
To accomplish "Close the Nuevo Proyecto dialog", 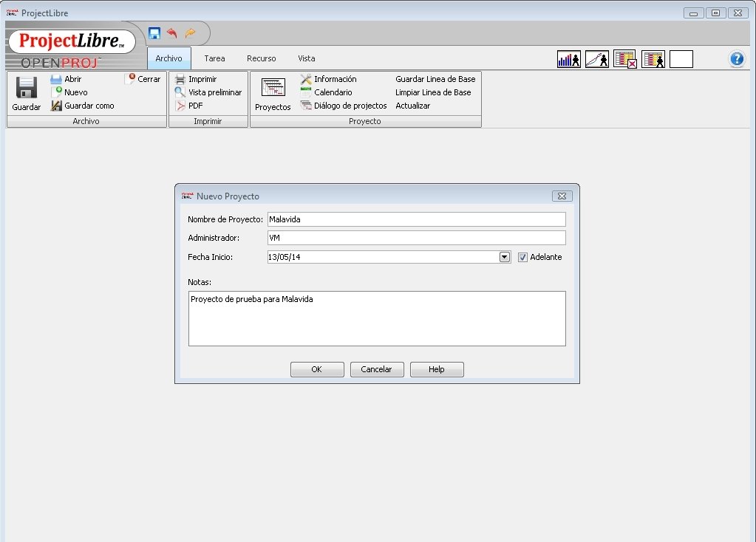I will pos(562,196).
